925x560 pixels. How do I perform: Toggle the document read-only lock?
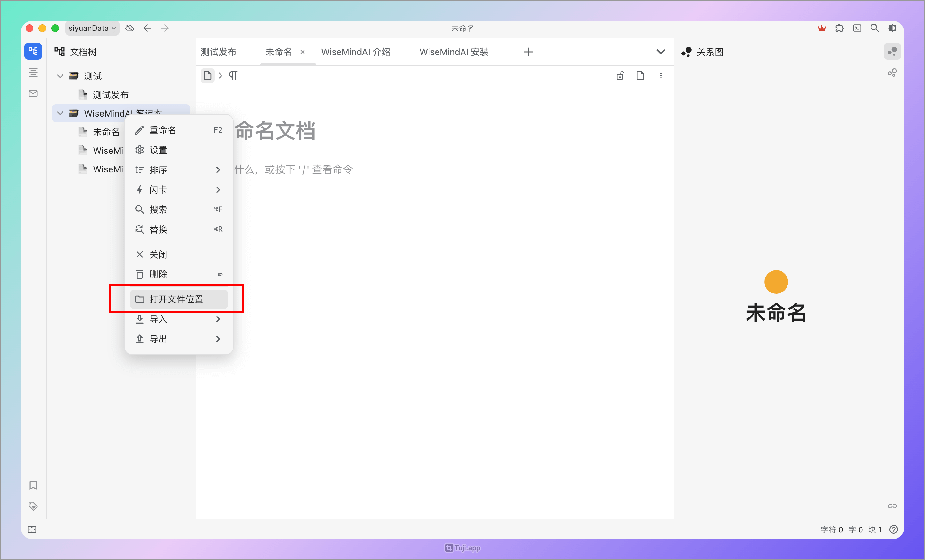click(620, 75)
